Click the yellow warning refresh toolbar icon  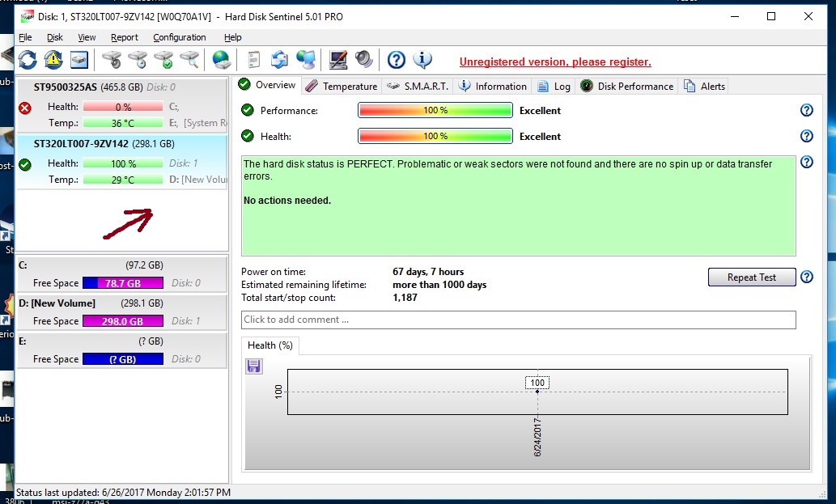pyautogui.click(x=53, y=60)
